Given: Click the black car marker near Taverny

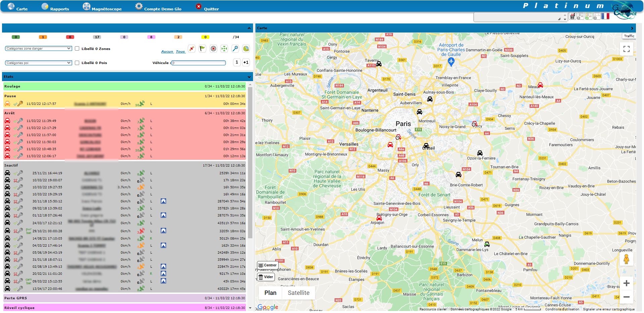Looking at the screenshot, I should click(379, 64).
